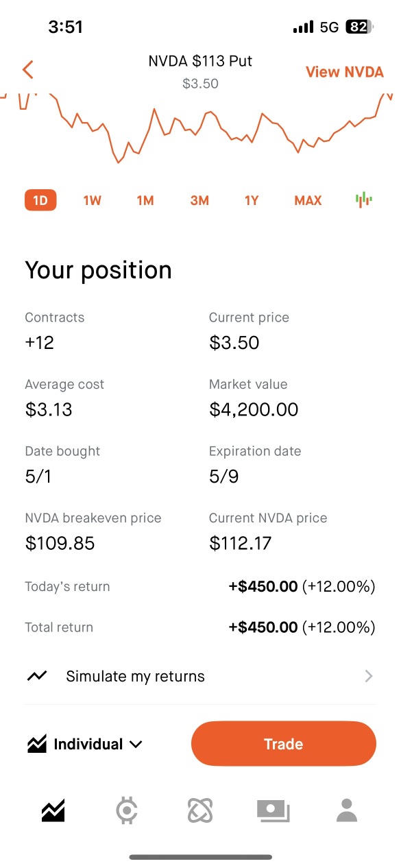This screenshot has width=401, height=868.
Task: Open the account profile icon
Action: pos(348,810)
